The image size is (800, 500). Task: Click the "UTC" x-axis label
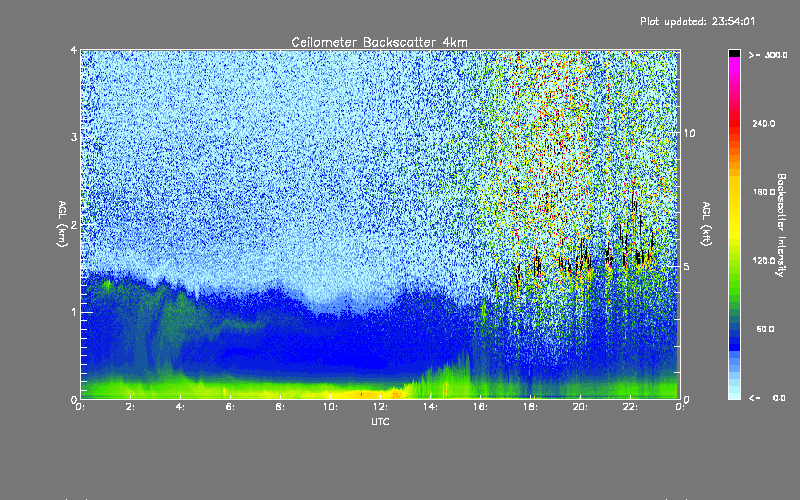click(380, 421)
